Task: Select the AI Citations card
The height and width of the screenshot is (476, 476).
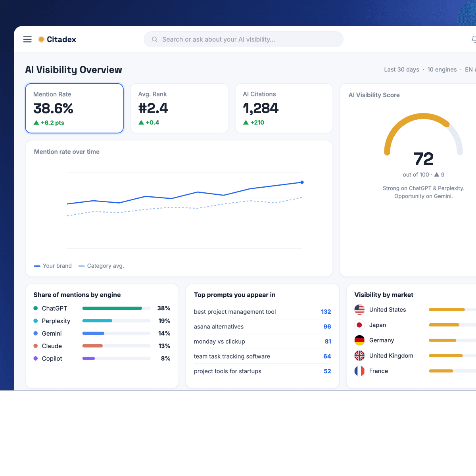Action: pyautogui.click(x=284, y=108)
